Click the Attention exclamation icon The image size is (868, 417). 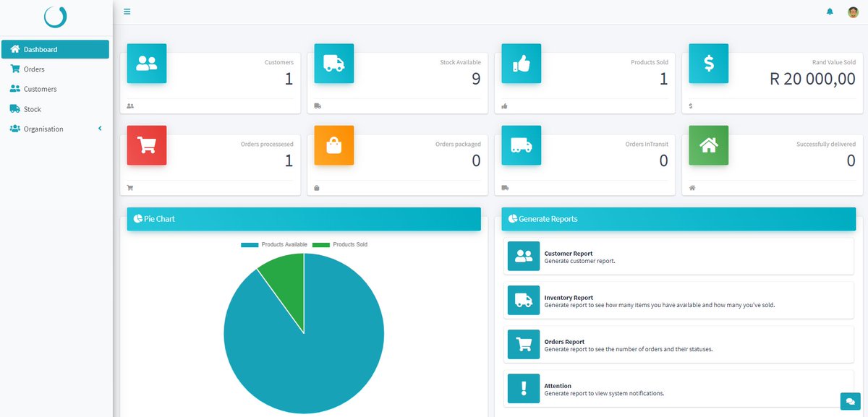tap(524, 389)
